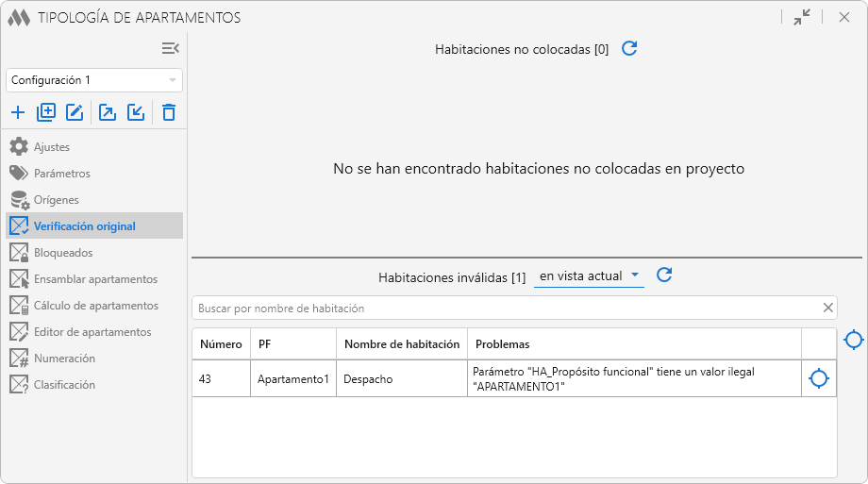Click the target icon beside the search field
Screen dimensions: 868x484
[x=853, y=340]
